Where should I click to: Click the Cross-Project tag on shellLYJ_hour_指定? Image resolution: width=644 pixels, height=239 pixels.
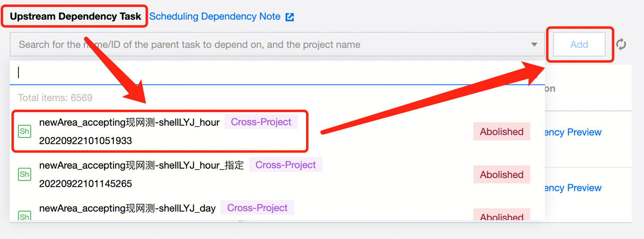point(286,165)
